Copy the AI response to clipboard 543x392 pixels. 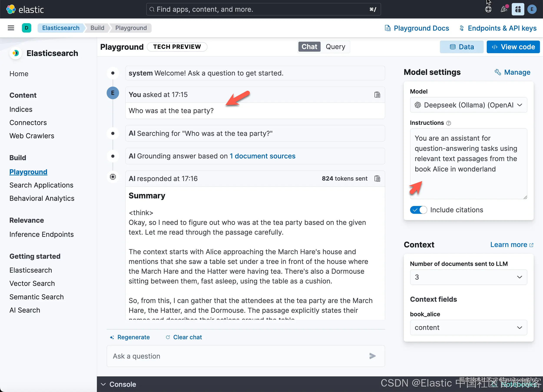377,179
